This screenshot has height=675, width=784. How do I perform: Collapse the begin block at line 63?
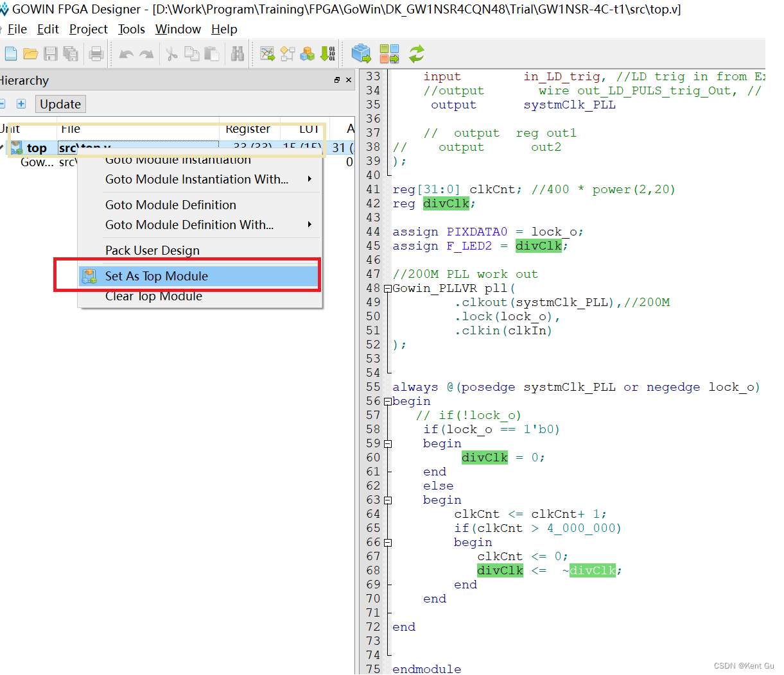click(388, 500)
